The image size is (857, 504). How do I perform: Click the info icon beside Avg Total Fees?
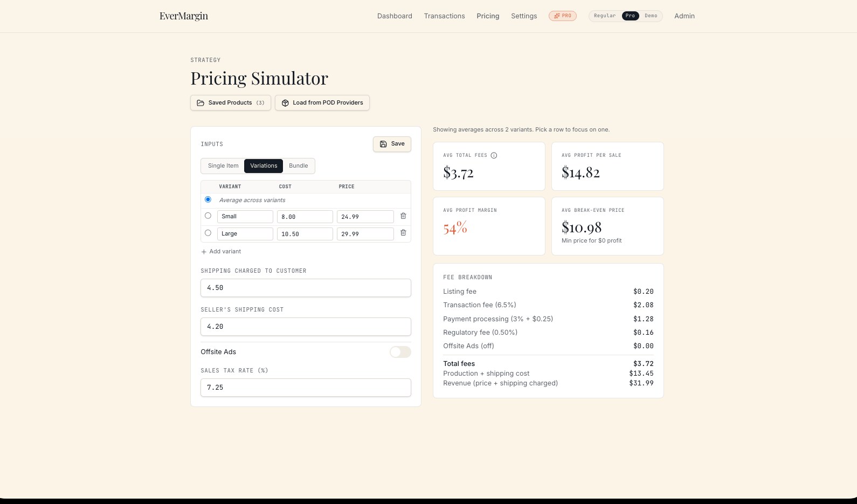tap(494, 155)
